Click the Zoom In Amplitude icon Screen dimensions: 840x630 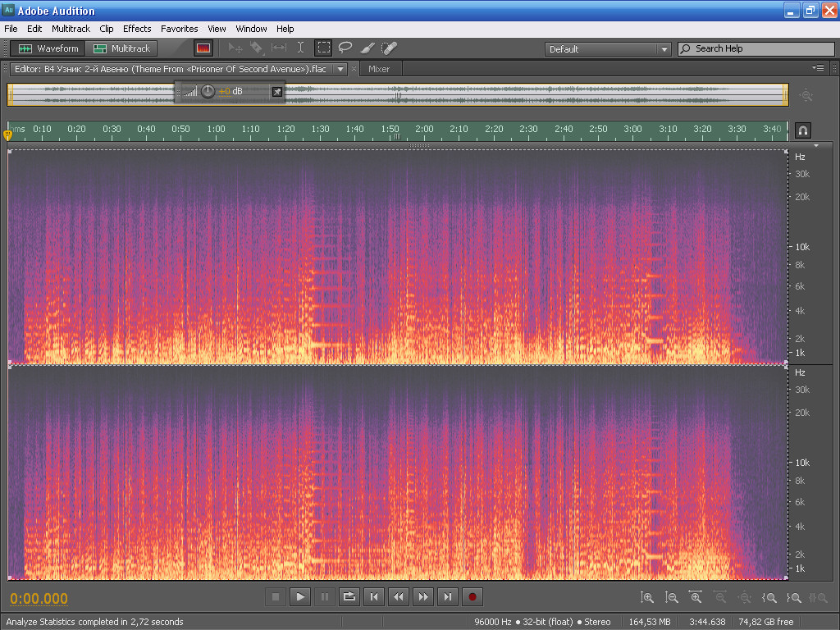647,598
